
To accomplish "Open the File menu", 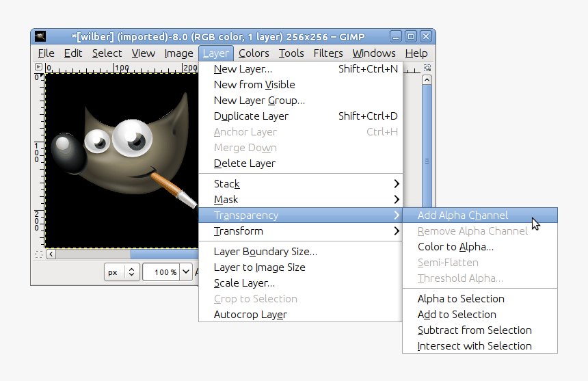I will coord(46,53).
